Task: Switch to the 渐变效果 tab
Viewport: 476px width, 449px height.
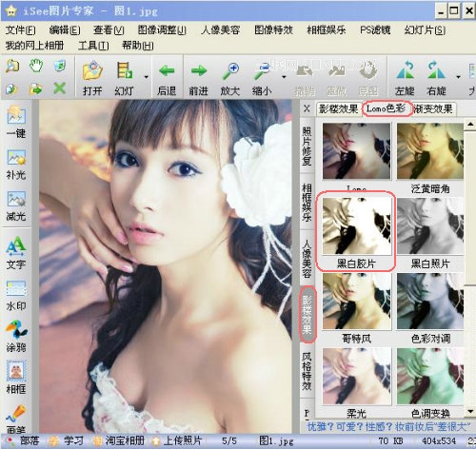Action: point(433,108)
